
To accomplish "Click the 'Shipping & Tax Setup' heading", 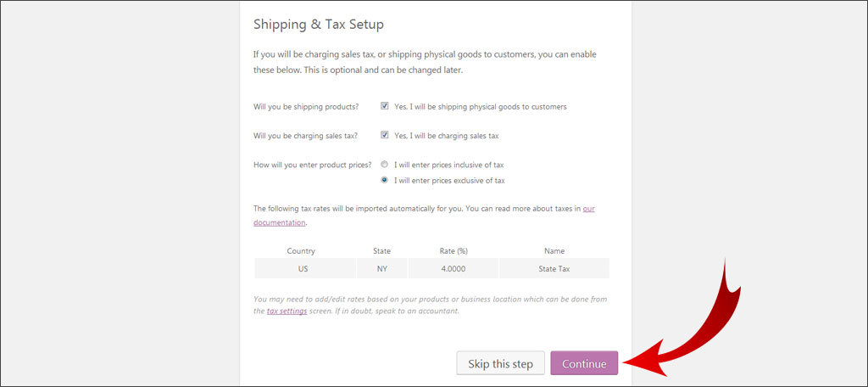I will click(x=319, y=25).
